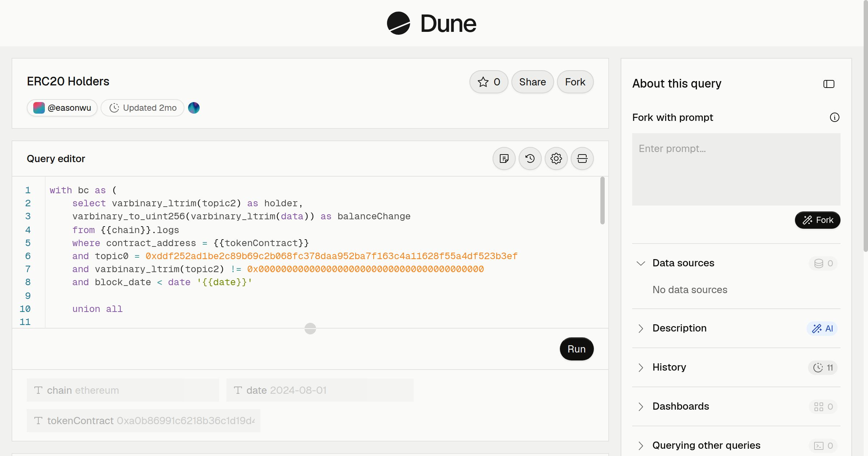Click the tokenContract parameter field
Image resolution: width=868 pixels, height=456 pixels.
144,421
